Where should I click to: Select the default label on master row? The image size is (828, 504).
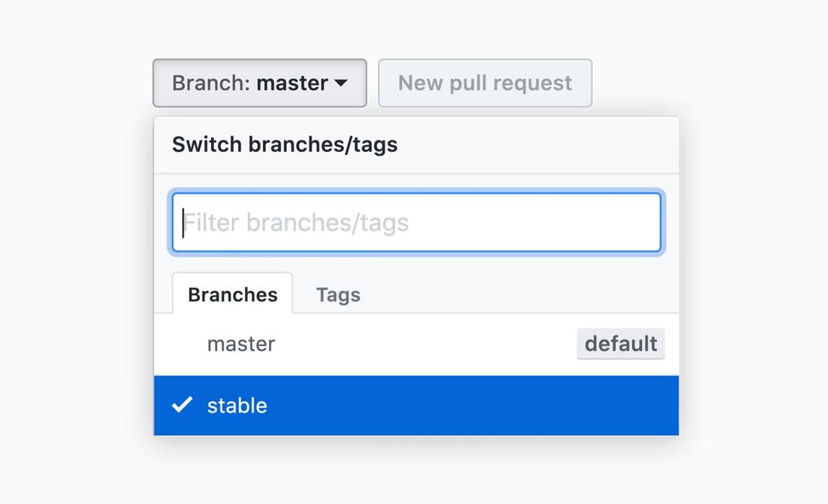[620, 343]
